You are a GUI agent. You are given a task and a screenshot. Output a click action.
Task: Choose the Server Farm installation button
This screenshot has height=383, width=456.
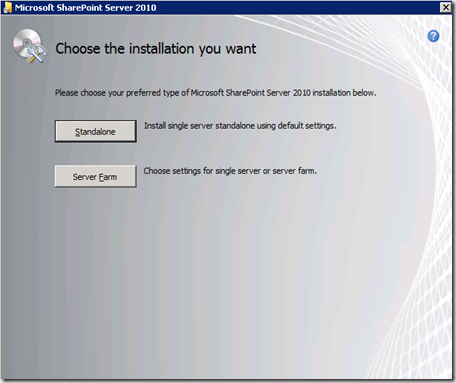[x=96, y=176]
